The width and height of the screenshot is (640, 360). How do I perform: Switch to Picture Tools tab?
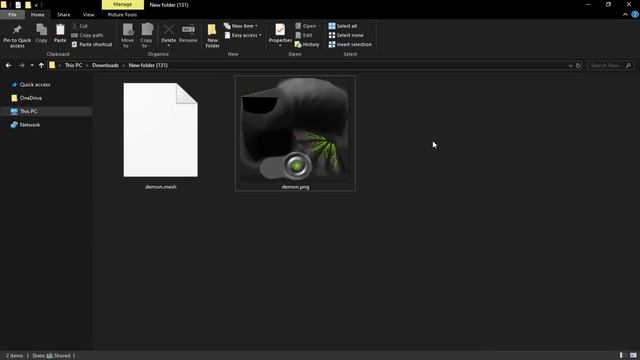coord(122,15)
